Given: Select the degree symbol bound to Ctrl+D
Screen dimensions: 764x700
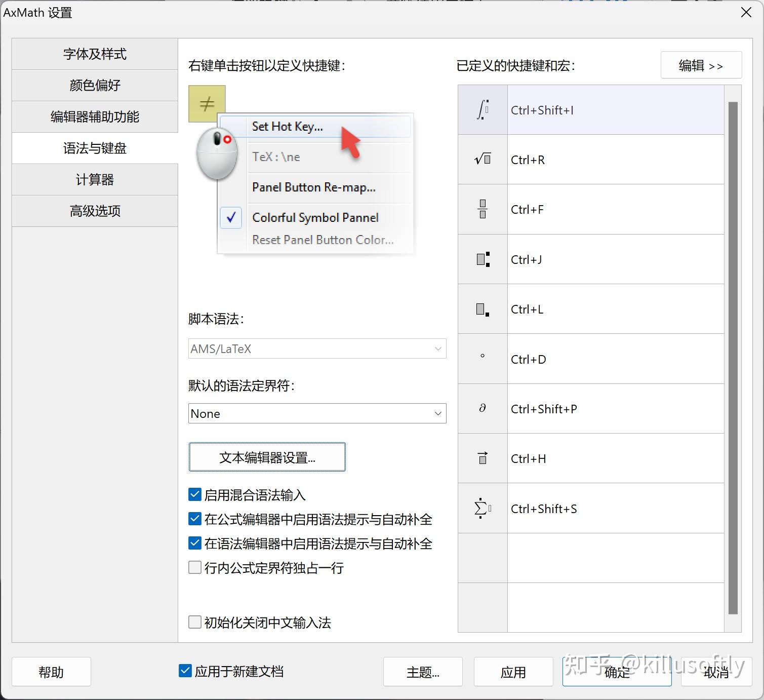Looking at the screenshot, I should point(482,359).
